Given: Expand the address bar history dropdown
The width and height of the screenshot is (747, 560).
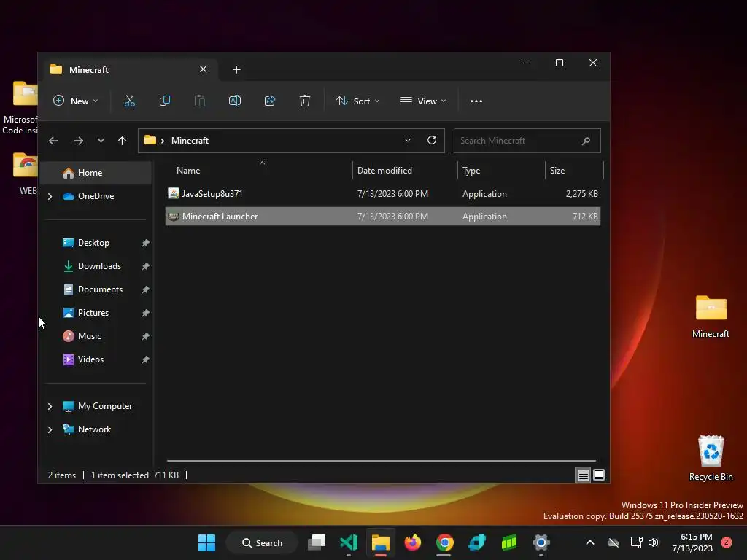Looking at the screenshot, I should tap(407, 141).
